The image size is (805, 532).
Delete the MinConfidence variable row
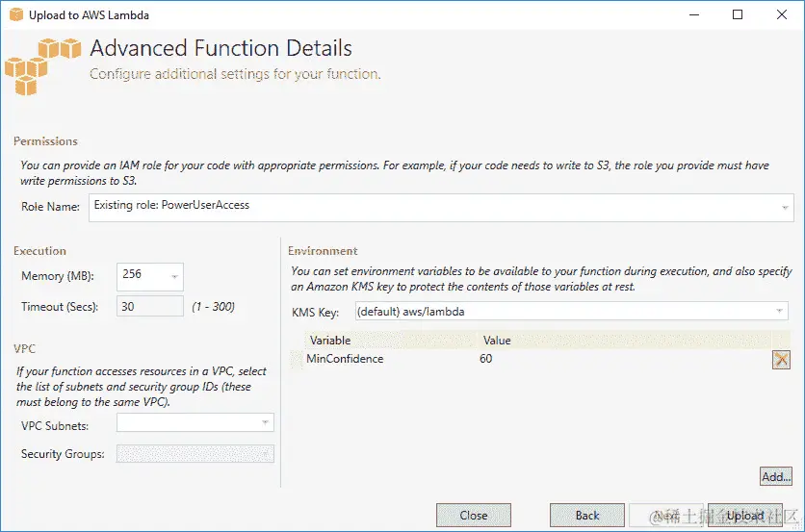[x=781, y=360]
